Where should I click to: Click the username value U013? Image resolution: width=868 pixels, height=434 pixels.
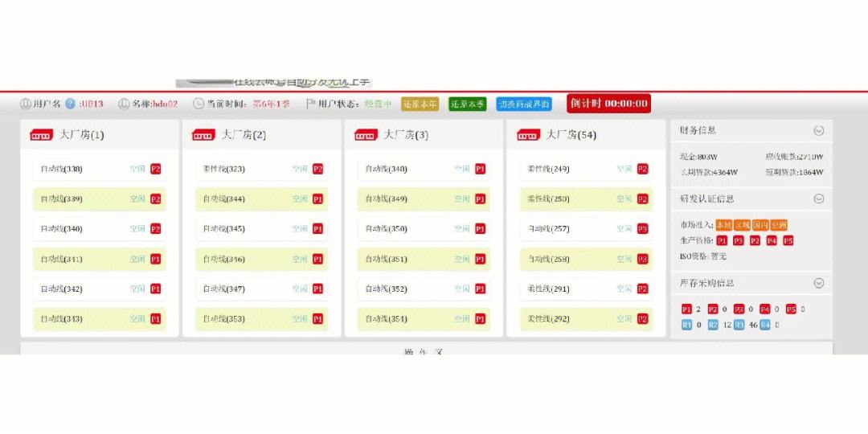point(92,104)
